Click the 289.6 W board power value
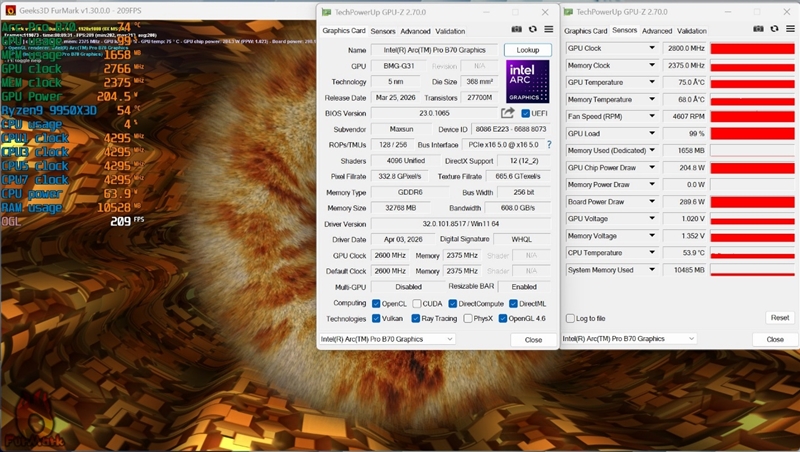 pyautogui.click(x=686, y=202)
